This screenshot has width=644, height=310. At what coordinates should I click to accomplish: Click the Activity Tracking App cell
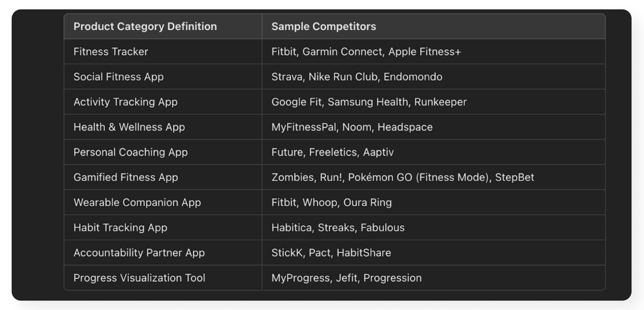tap(163, 102)
